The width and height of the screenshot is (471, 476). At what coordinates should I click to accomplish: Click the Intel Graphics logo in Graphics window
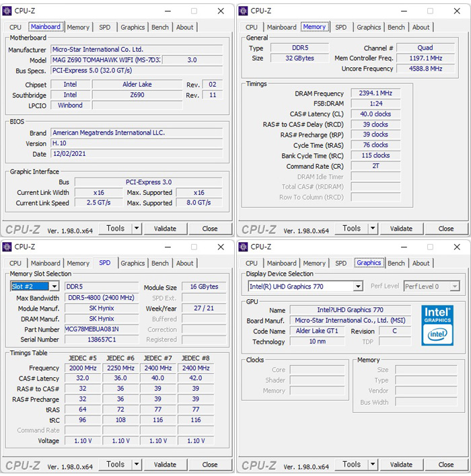[x=437, y=325]
